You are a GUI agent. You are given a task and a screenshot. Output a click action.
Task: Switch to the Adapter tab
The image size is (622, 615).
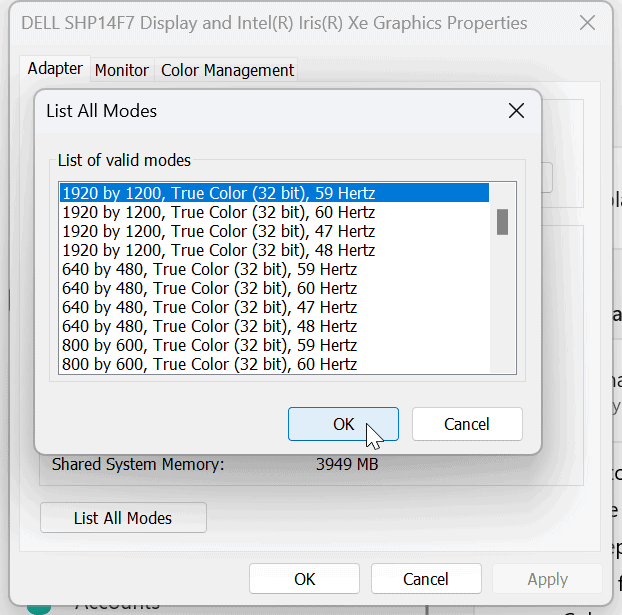pos(55,69)
